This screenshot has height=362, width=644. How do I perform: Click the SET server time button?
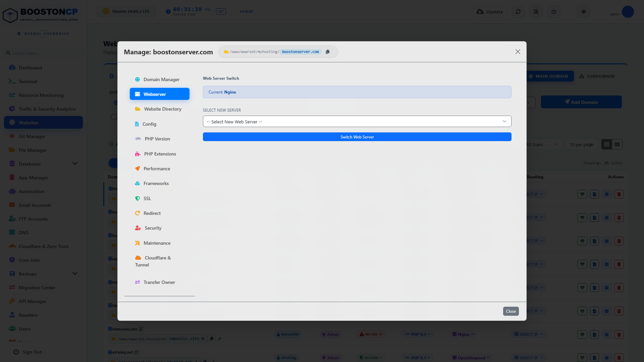point(221,12)
